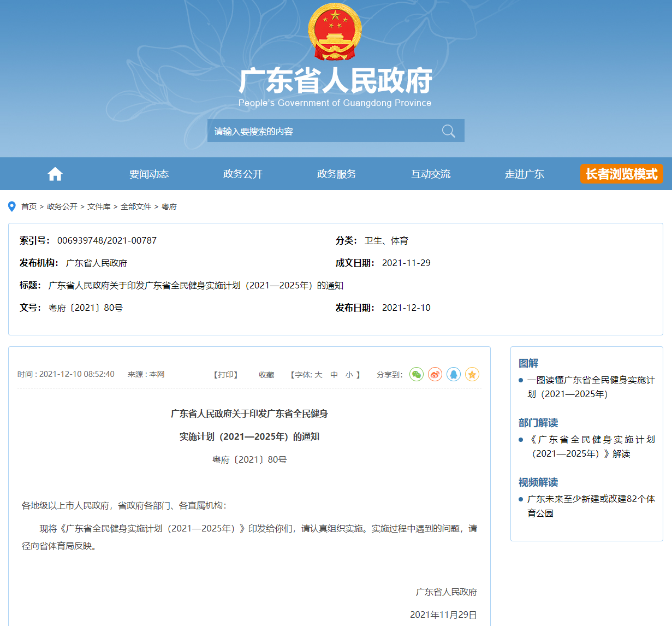Click 发布日期 value 2021-12-10

pos(406,308)
